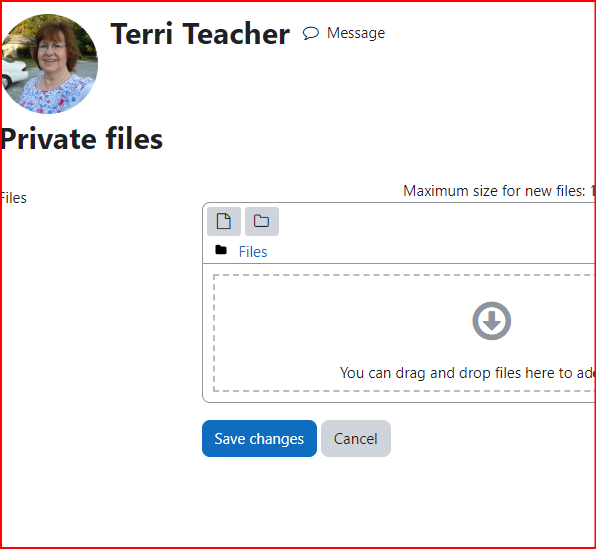Viewport: 596px width, 549px height.
Task: Click the file manager panel's bottom margin
Action: point(399,397)
